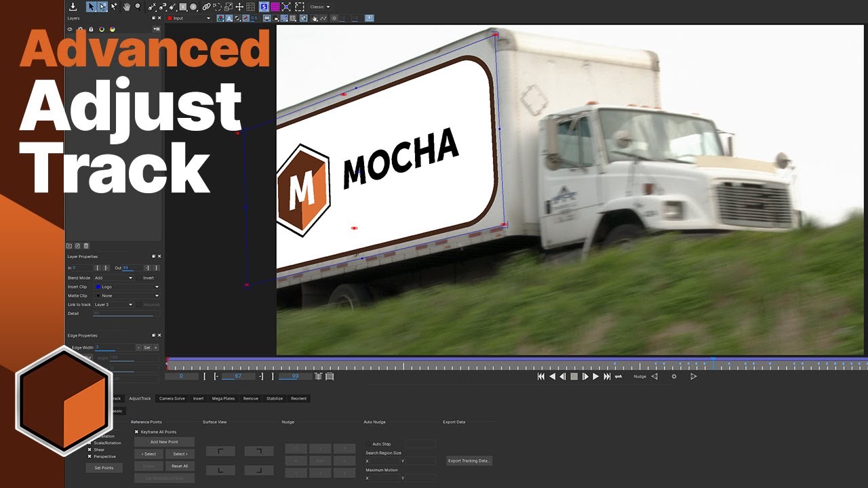This screenshot has width=868, height=488.
Task: Toggle layer visibility eye in Layers header
Action: (70, 29)
